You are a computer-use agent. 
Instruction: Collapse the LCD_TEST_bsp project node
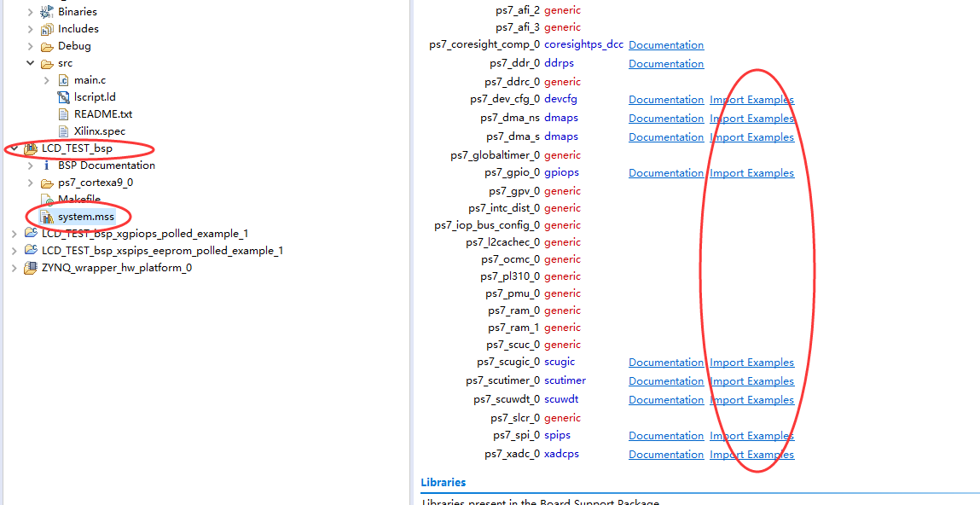click(x=14, y=148)
